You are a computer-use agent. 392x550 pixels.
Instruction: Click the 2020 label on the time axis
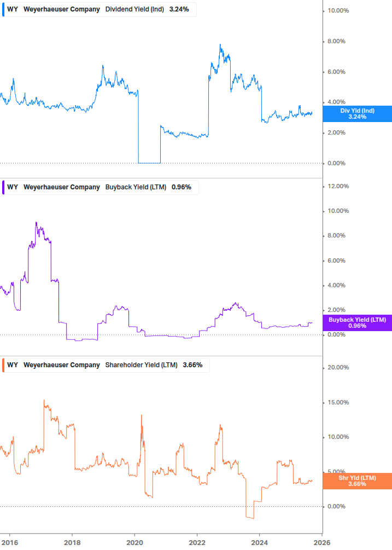(x=134, y=543)
